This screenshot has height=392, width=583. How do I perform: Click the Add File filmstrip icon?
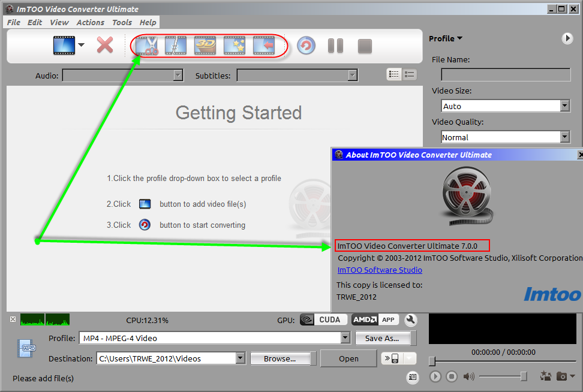64,46
